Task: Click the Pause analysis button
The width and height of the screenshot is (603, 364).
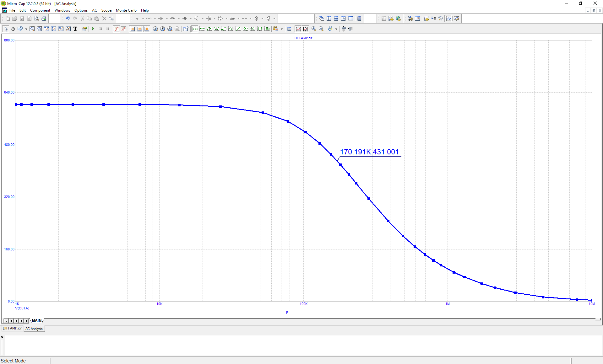Action: pyautogui.click(x=108, y=29)
